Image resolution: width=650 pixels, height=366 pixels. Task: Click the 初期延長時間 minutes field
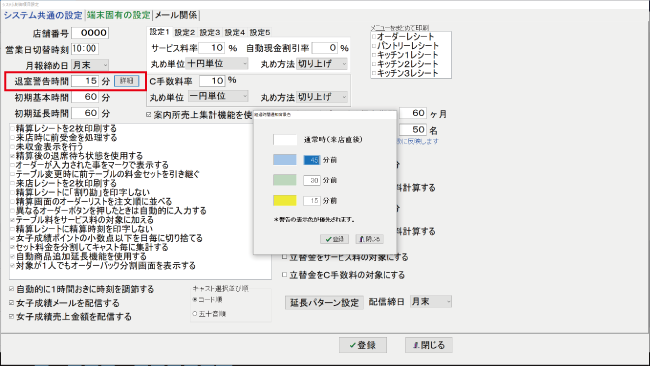pyautogui.click(x=85, y=113)
